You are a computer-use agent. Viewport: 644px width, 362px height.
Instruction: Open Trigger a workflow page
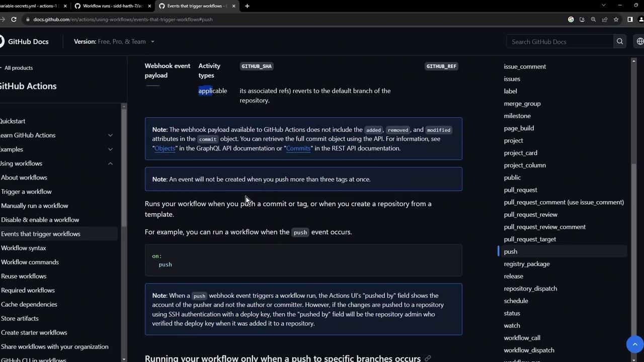(x=26, y=192)
